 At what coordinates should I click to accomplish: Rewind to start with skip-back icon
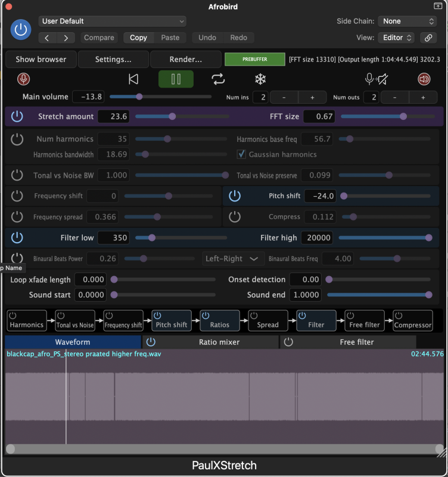(134, 79)
